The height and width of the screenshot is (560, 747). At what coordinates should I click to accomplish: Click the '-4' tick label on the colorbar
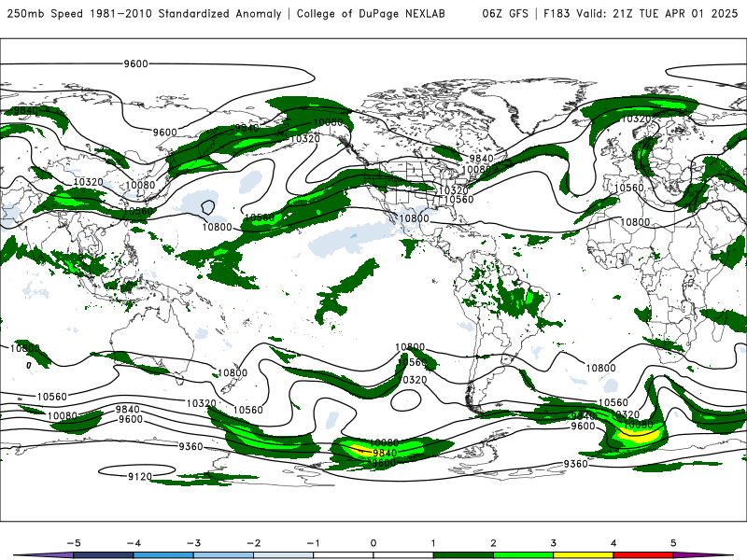pos(134,543)
